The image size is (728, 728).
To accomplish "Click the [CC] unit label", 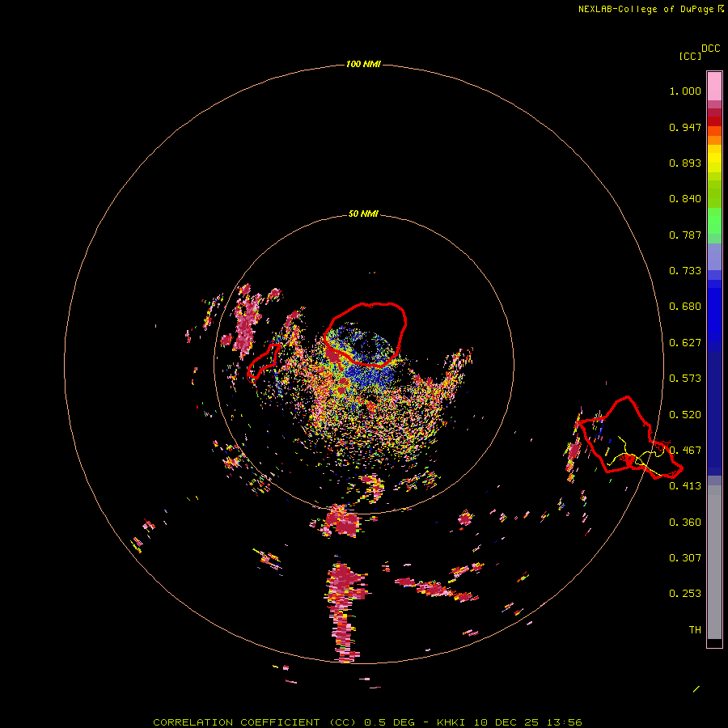I will (x=690, y=56).
